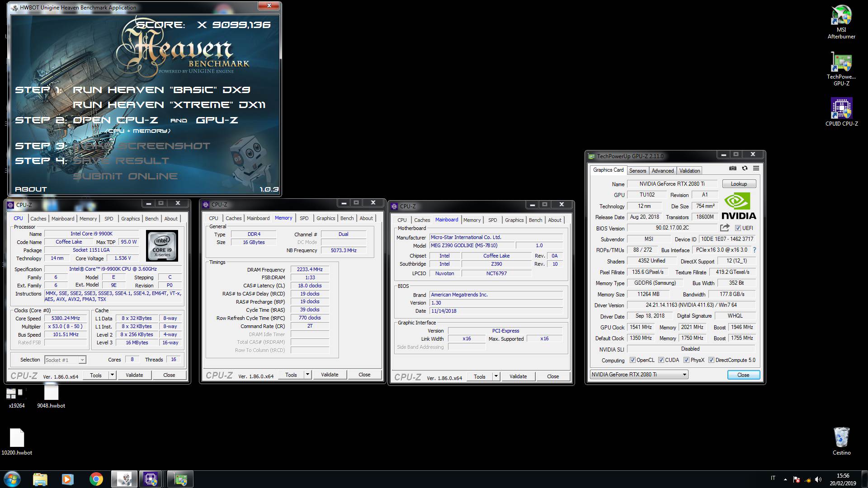Switch to CPU-Z taskbar item
This screenshot has height=488, width=868.
[151, 479]
